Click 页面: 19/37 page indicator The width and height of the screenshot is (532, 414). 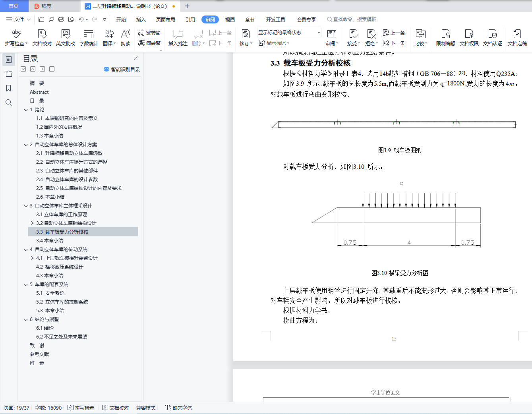[17, 408]
